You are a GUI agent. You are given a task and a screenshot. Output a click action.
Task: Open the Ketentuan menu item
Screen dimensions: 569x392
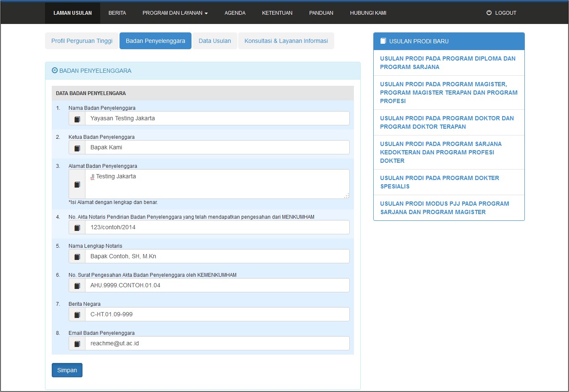click(277, 13)
